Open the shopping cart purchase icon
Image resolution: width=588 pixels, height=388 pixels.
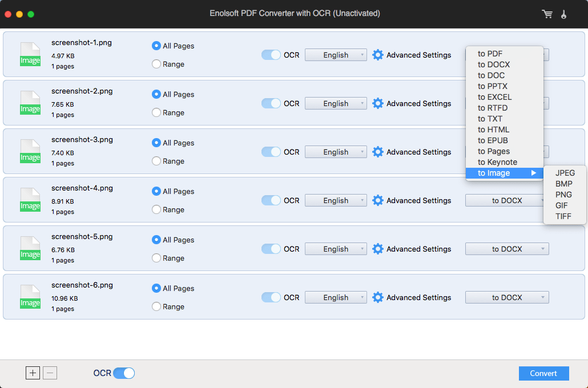point(547,14)
